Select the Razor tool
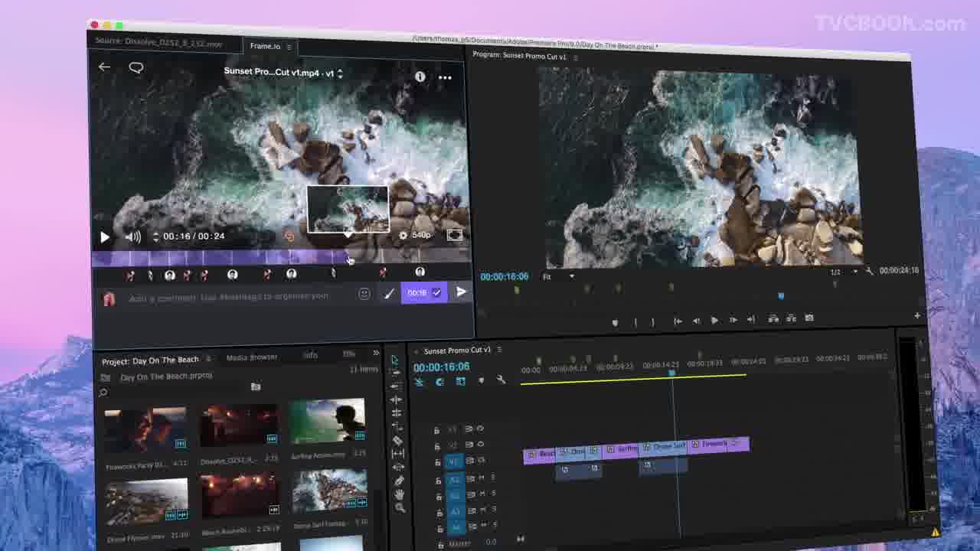 click(x=397, y=440)
